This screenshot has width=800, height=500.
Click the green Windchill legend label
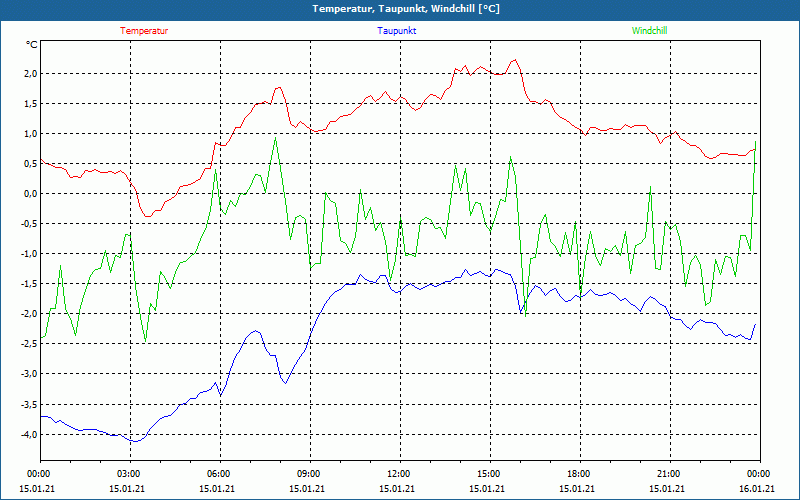coord(649,31)
